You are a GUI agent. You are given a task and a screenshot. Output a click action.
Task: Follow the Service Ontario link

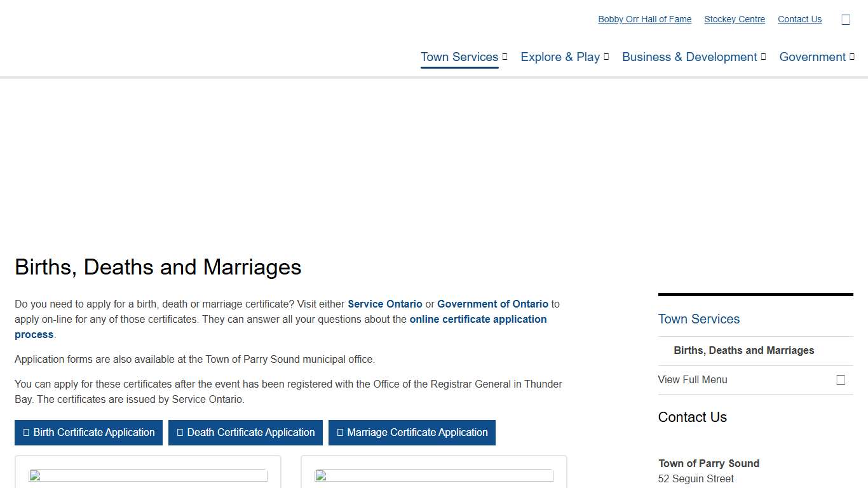click(384, 304)
